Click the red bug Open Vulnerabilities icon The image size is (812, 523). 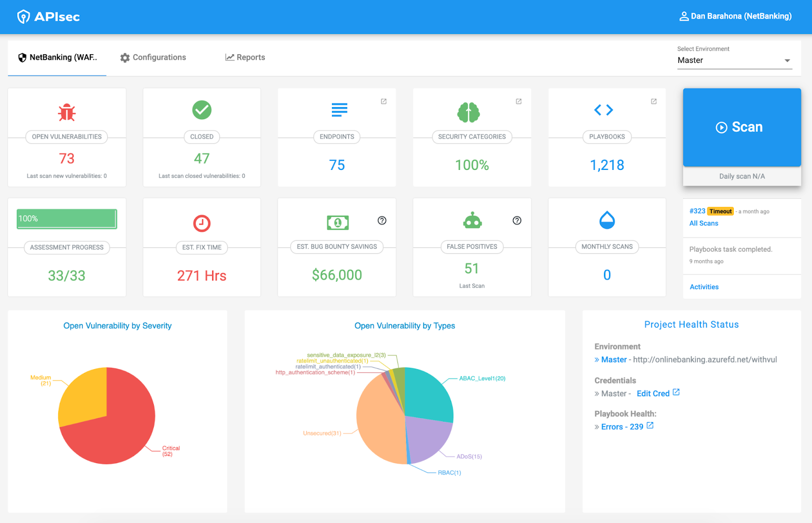66,113
